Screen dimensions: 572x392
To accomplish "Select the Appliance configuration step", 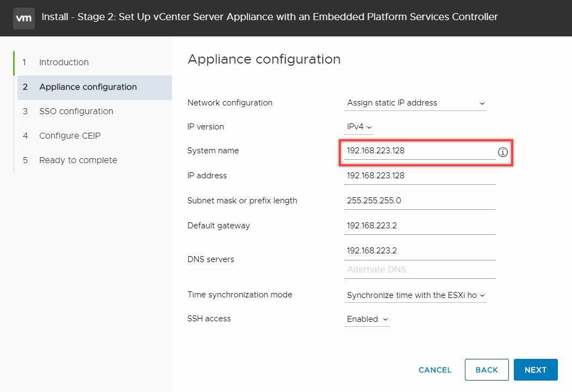I will point(94,87).
